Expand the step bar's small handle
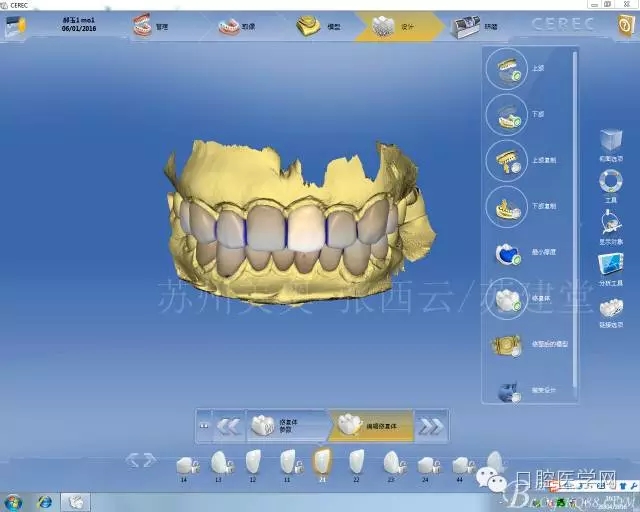The image size is (640, 512). [204, 427]
